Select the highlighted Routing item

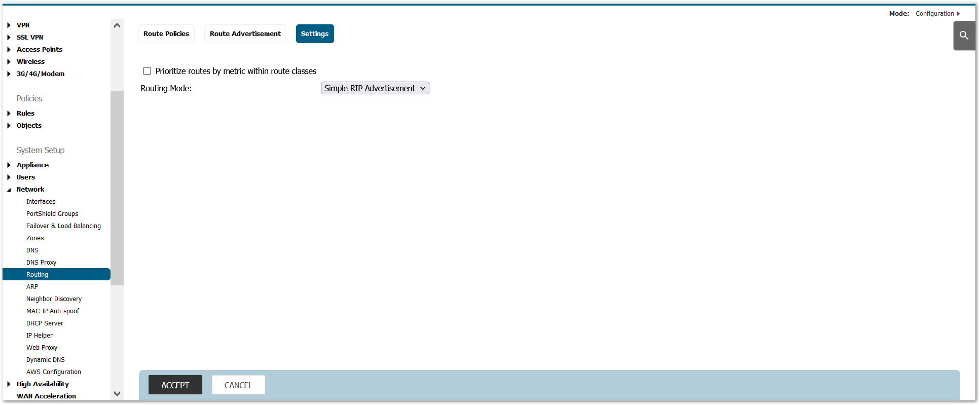56,274
